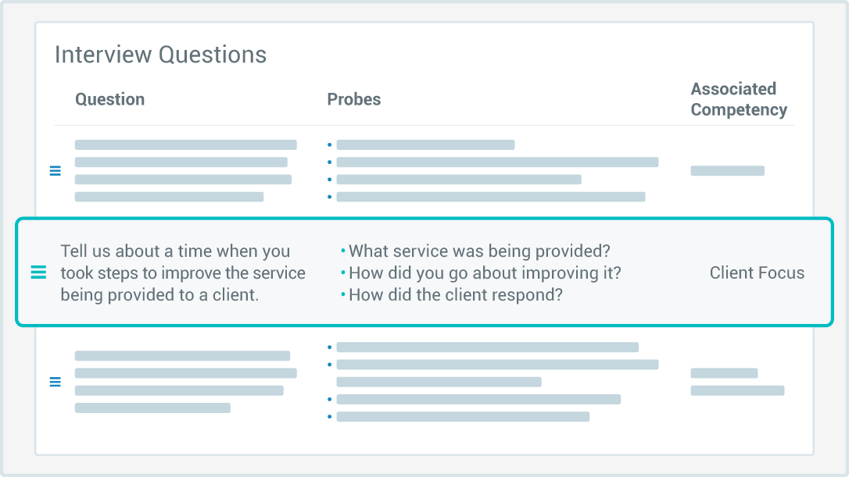This screenshot has width=849, height=477.
Task: Click the "Probes" column header
Action: point(354,99)
